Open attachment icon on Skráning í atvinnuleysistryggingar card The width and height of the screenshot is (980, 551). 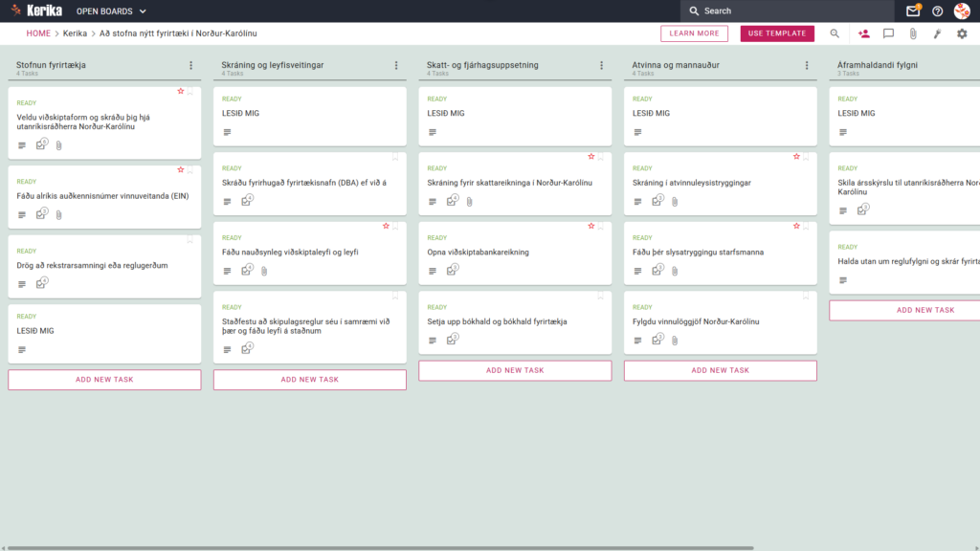click(x=675, y=202)
